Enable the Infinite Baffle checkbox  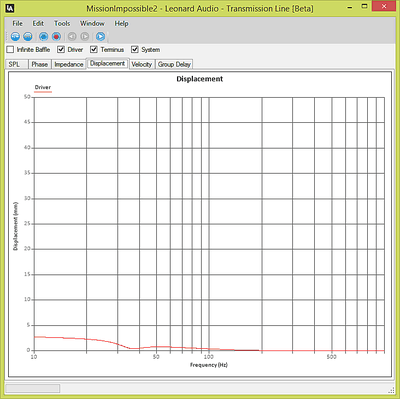(10, 50)
